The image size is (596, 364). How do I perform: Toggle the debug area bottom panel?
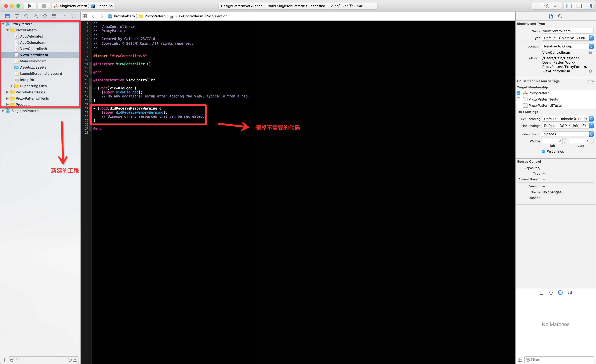(579, 6)
